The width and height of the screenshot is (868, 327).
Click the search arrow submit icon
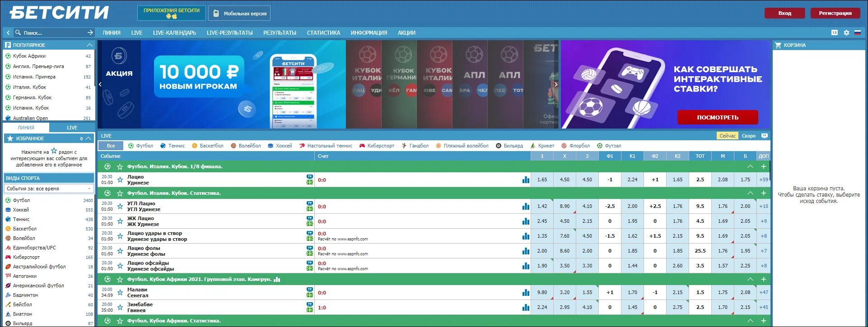click(90, 32)
